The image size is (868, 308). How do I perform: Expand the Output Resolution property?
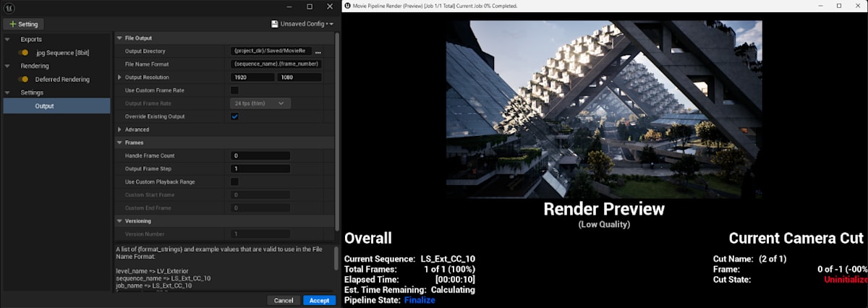point(120,77)
